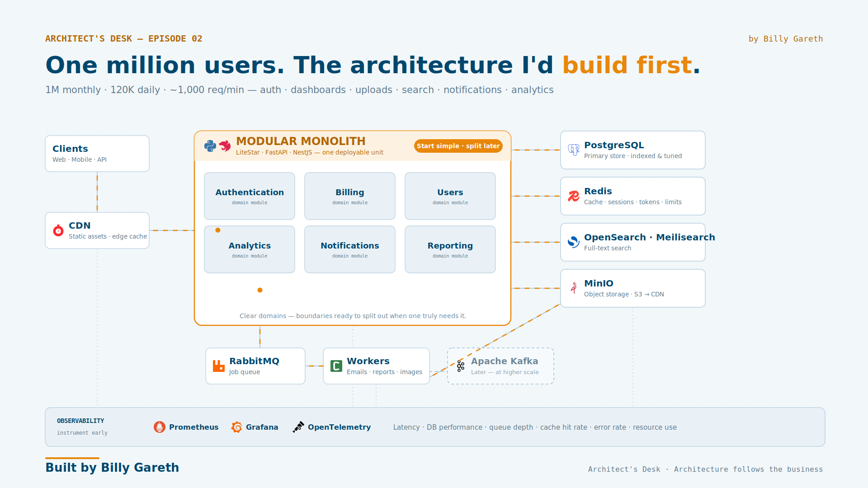The width and height of the screenshot is (868, 488).
Task: Select the Users domain module card
Action: click(x=450, y=196)
